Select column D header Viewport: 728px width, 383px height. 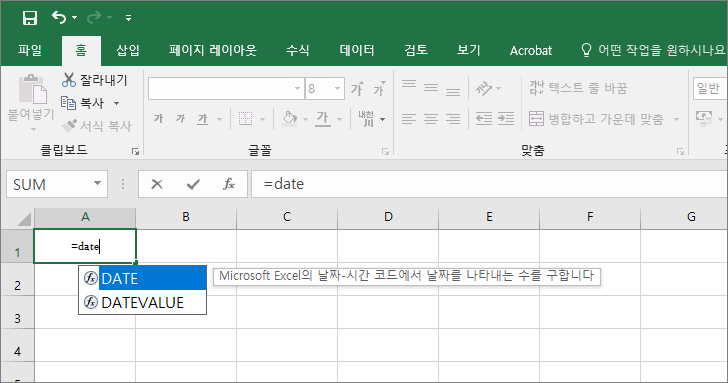click(388, 217)
